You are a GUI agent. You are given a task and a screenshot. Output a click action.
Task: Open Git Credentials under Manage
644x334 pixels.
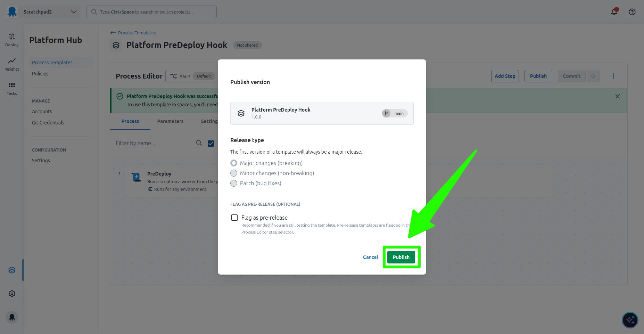point(48,122)
